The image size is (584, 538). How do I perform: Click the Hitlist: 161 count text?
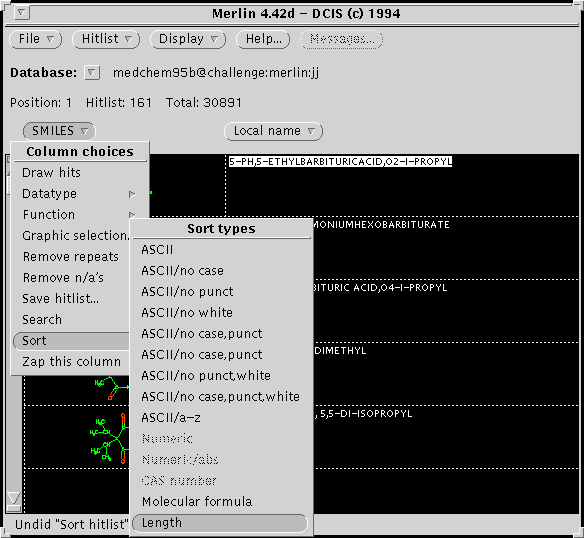point(119,102)
